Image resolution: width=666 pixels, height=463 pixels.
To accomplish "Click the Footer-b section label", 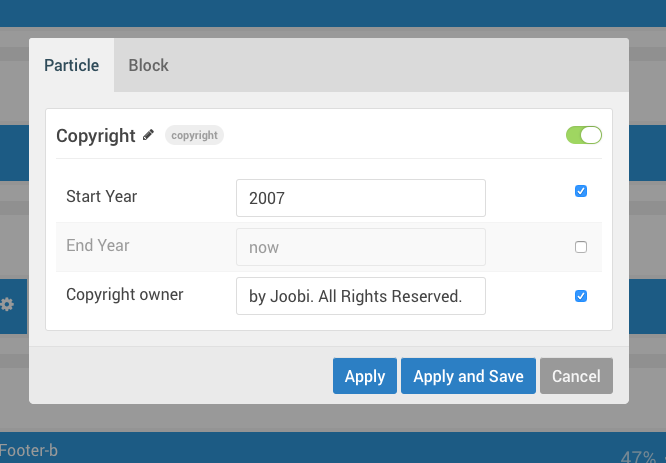I will [28, 450].
